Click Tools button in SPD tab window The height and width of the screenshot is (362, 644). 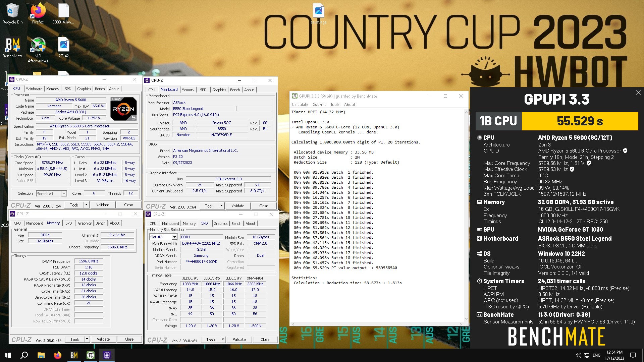pos(211,340)
